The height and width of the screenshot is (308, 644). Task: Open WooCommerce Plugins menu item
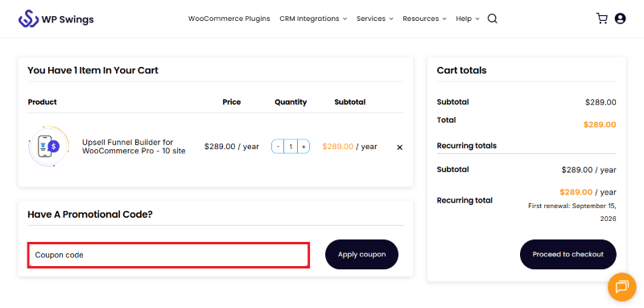point(229,19)
